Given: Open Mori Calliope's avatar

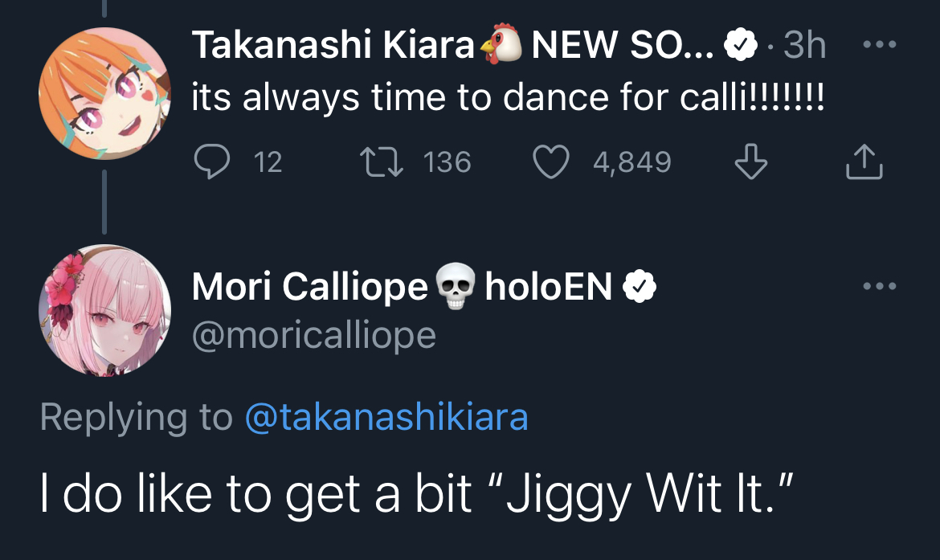Looking at the screenshot, I should 104,310.
